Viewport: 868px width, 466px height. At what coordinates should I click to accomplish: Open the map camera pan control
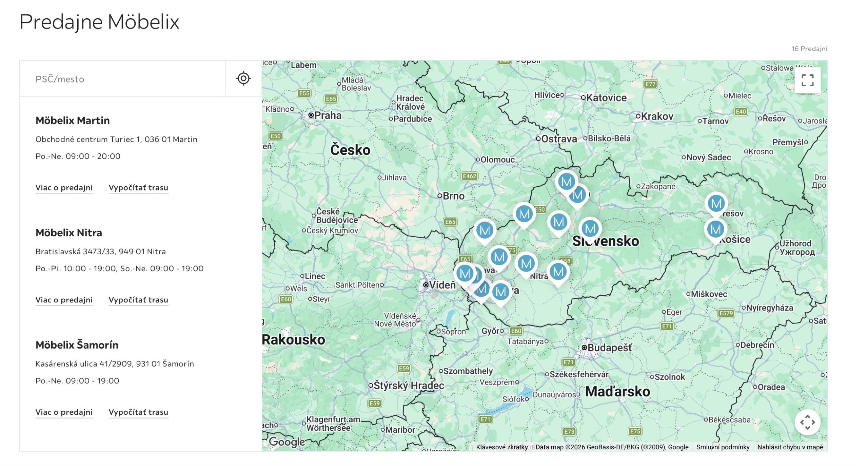click(807, 422)
